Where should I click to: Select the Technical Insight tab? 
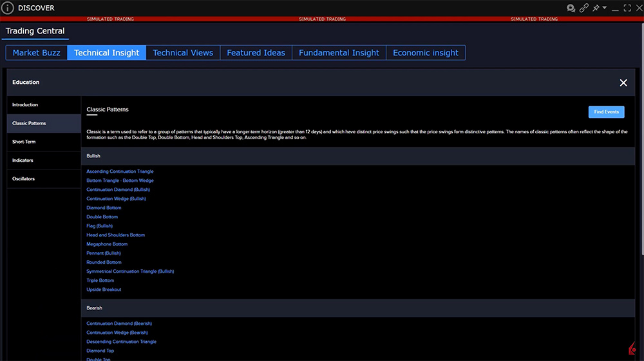(x=107, y=53)
